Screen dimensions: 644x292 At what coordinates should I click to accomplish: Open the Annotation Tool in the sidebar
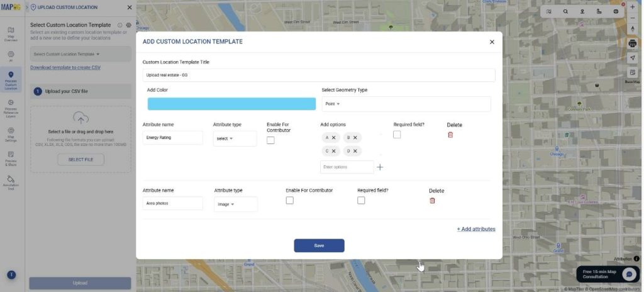click(x=11, y=183)
